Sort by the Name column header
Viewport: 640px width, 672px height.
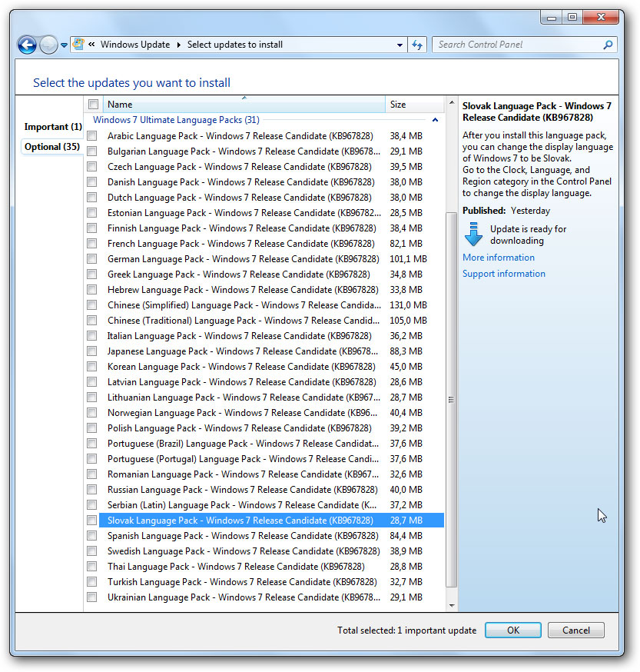(244, 104)
